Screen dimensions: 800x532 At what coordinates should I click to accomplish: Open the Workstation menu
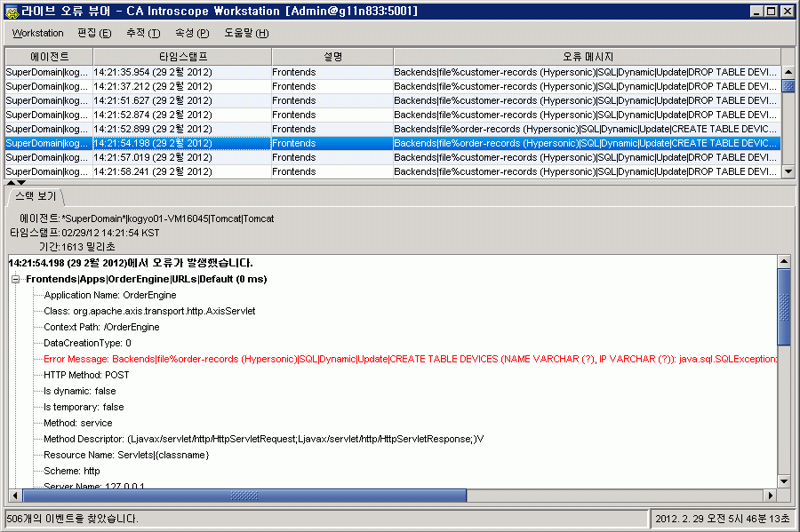click(x=37, y=33)
